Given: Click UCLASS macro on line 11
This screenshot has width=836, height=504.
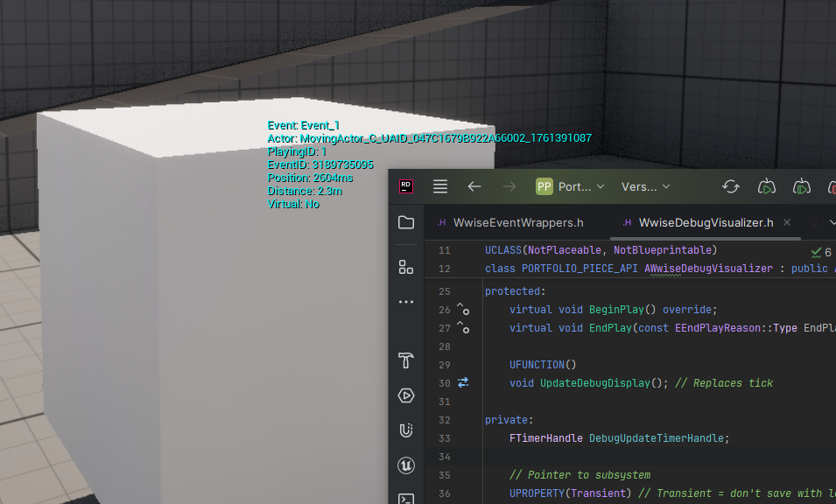Looking at the screenshot, I should coord(502,250).
